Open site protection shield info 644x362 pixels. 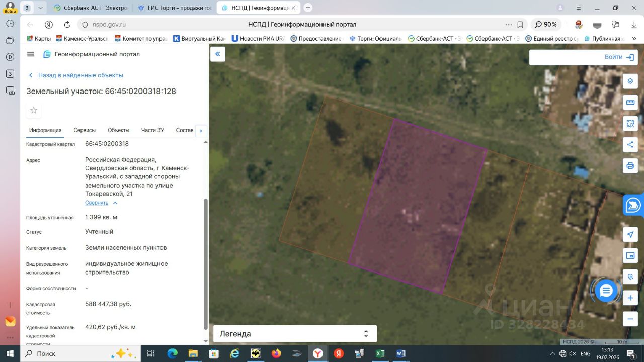(85, 25)
